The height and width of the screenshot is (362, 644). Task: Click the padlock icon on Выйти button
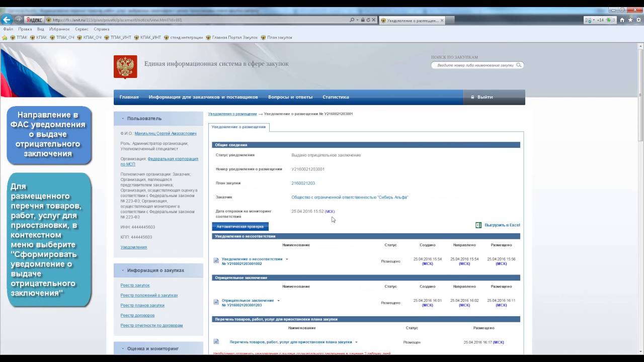tap(472, 97)
